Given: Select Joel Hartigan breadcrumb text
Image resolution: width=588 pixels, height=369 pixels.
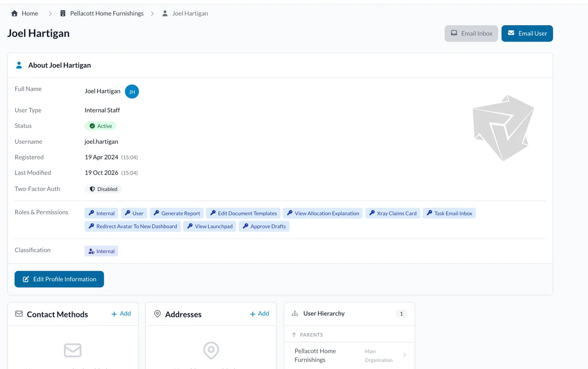Looking at the screenshot, I should (190, 13).
